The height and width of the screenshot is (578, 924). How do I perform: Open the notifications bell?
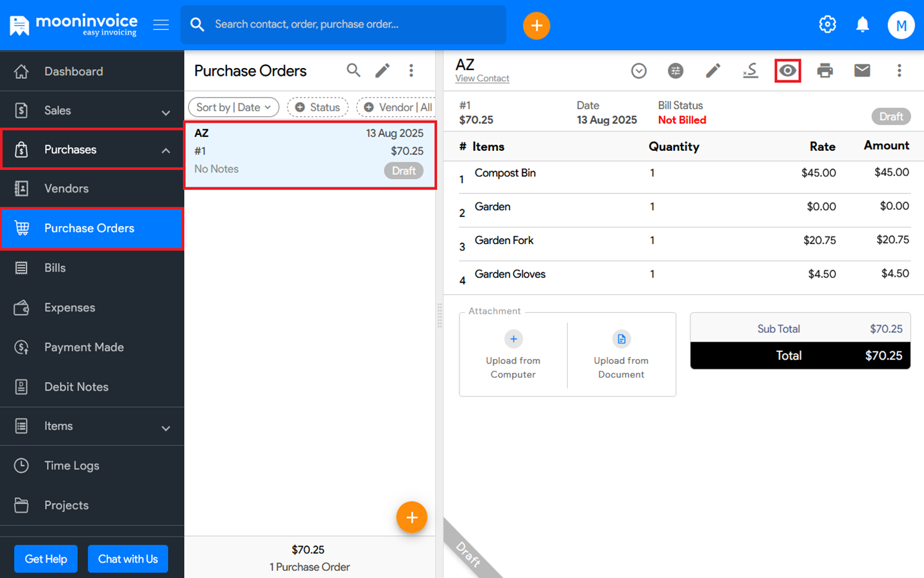pyautogui.click(x=862, y=25)
